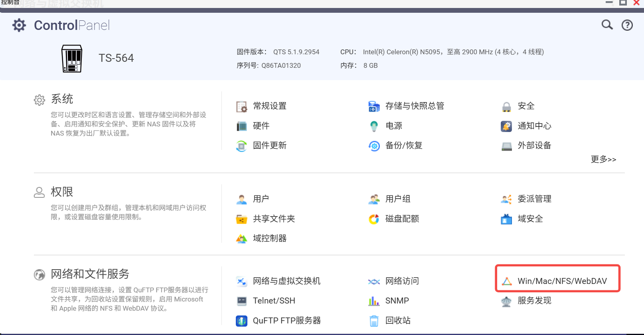Maximize the Control Panel window
The height and width of the screenshot is (335, 644).
(x=623, y=2)
